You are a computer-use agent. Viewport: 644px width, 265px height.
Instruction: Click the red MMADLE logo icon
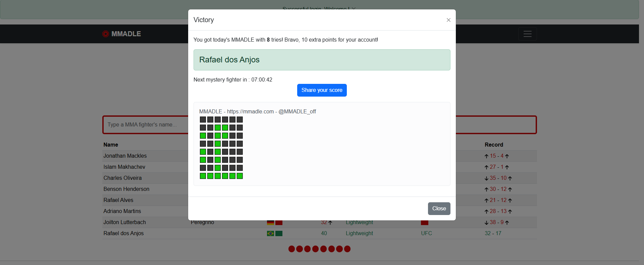(x=106, y=34)
